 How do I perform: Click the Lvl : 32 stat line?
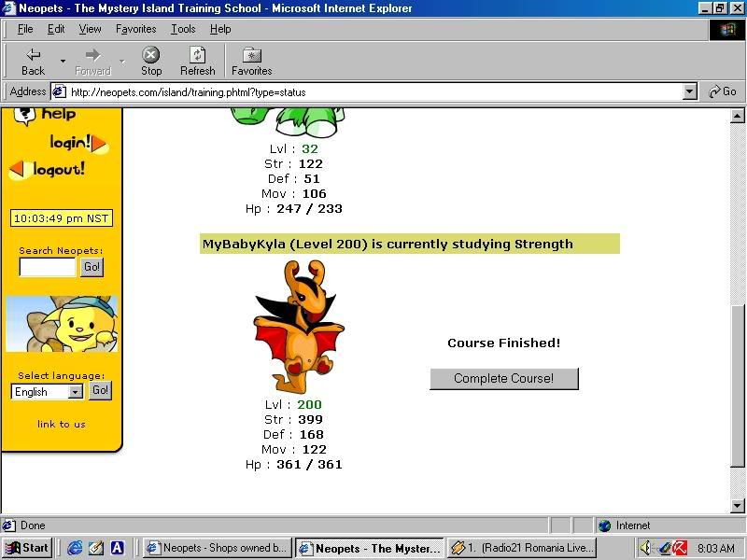tap(293, 148)
